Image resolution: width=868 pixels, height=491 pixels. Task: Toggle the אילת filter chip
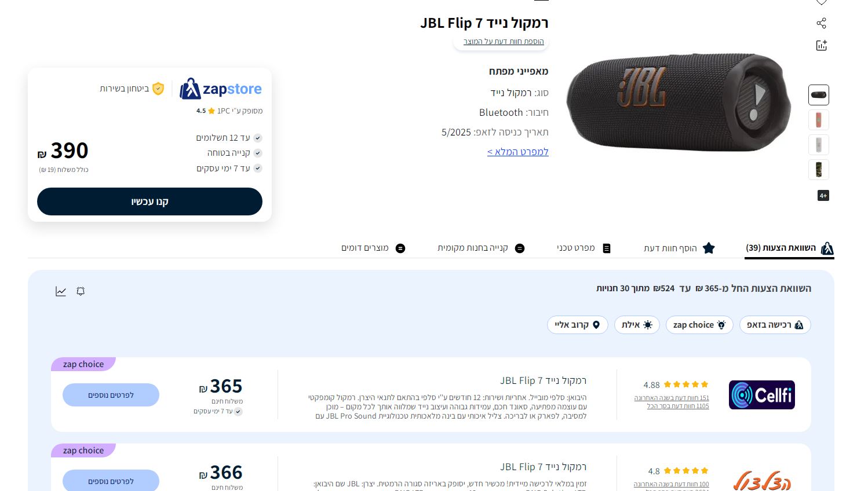click(637, 325)
